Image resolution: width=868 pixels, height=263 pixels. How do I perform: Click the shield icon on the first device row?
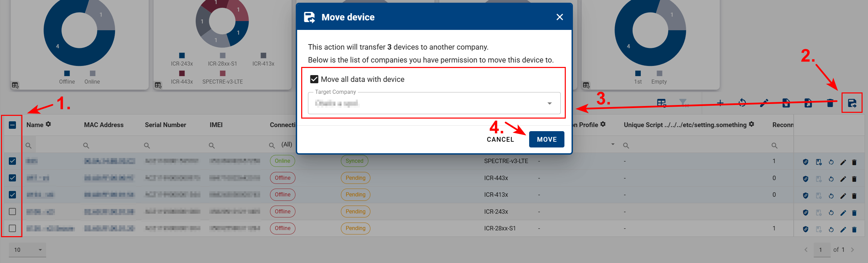805,161
